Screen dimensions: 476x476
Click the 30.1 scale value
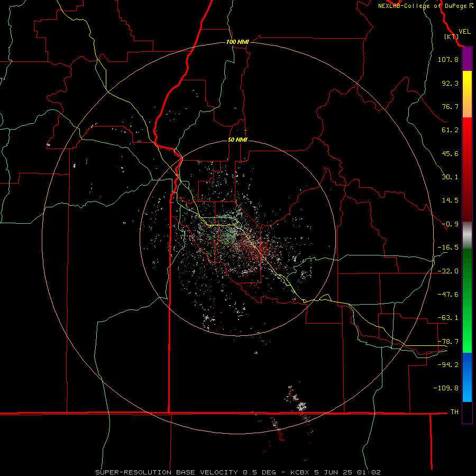click(450, 177)
